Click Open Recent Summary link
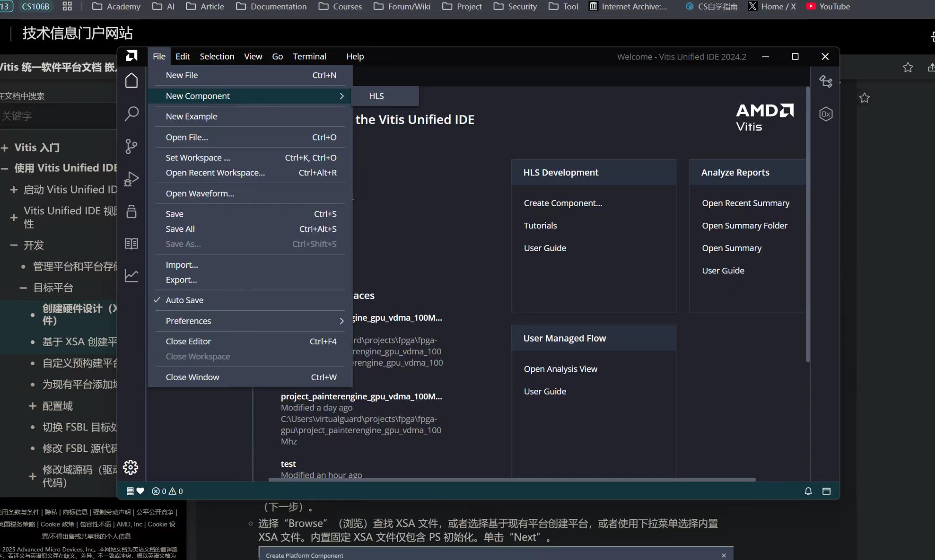935x560 pixels. click(746, 203)
